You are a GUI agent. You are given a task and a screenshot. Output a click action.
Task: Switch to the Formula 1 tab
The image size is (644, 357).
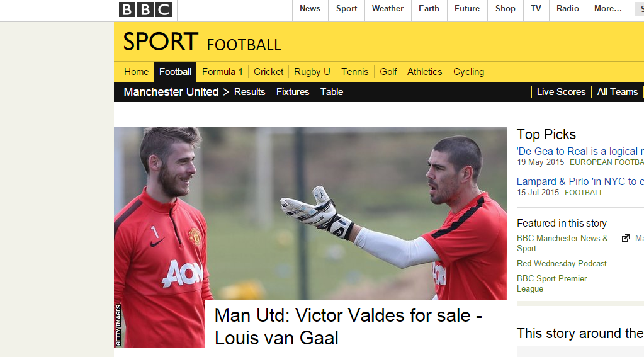coord(222,72)
